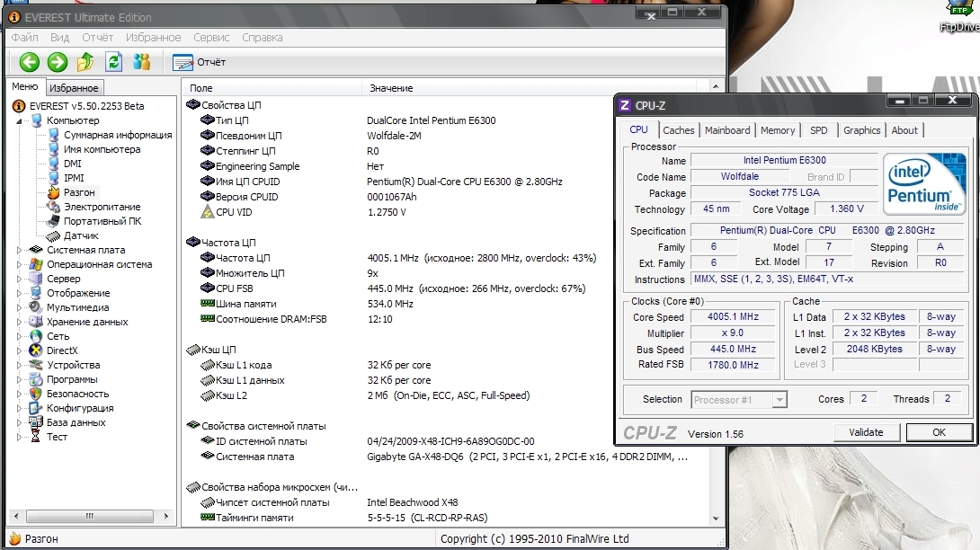Click the sidebar horizontal scrollbar thumb
This screenshot has width=980, height=550.
89,516
